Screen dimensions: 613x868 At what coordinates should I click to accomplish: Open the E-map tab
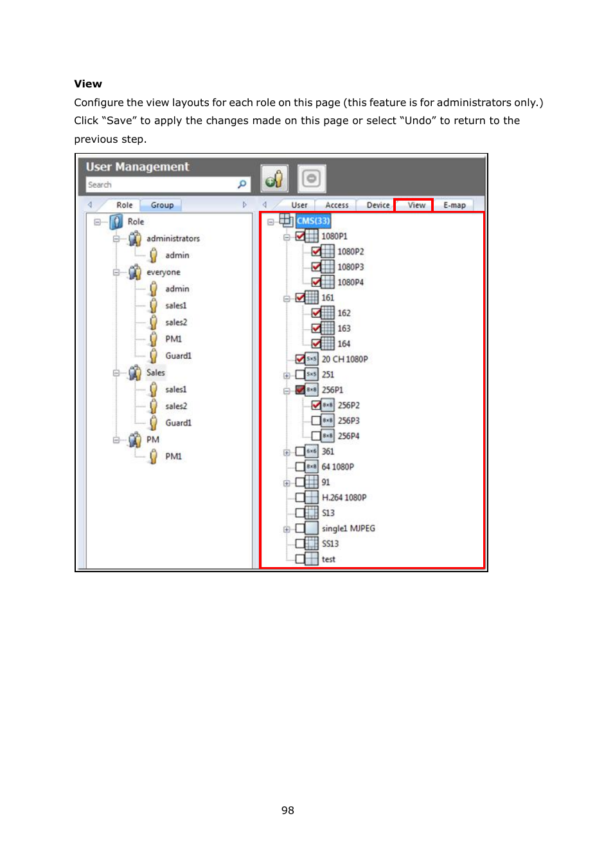pos(454,205)
